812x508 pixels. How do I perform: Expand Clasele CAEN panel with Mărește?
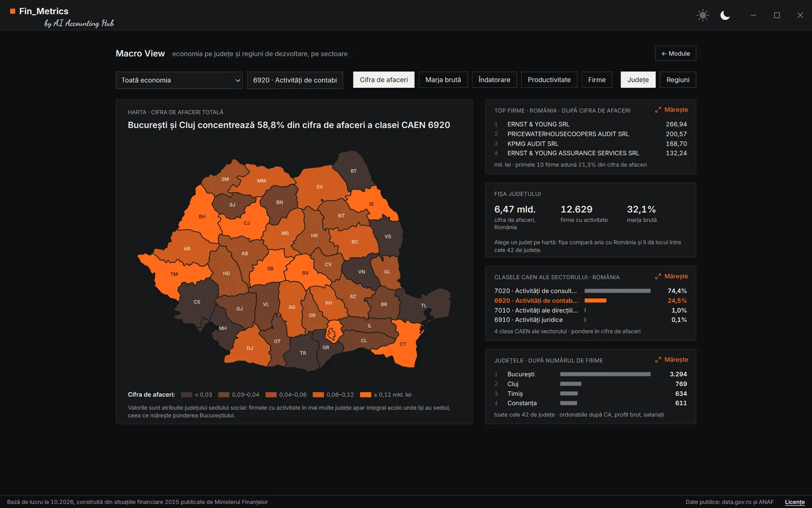(671, 277)
